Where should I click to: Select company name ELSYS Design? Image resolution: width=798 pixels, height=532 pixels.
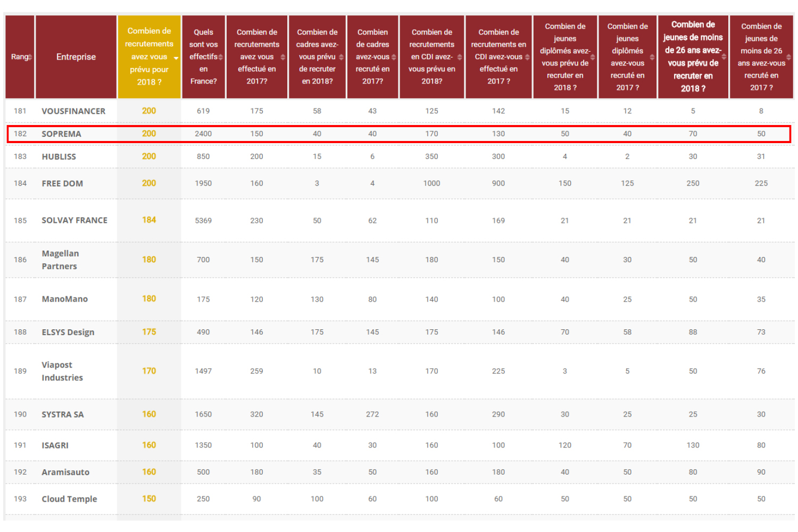click(68, 332)
